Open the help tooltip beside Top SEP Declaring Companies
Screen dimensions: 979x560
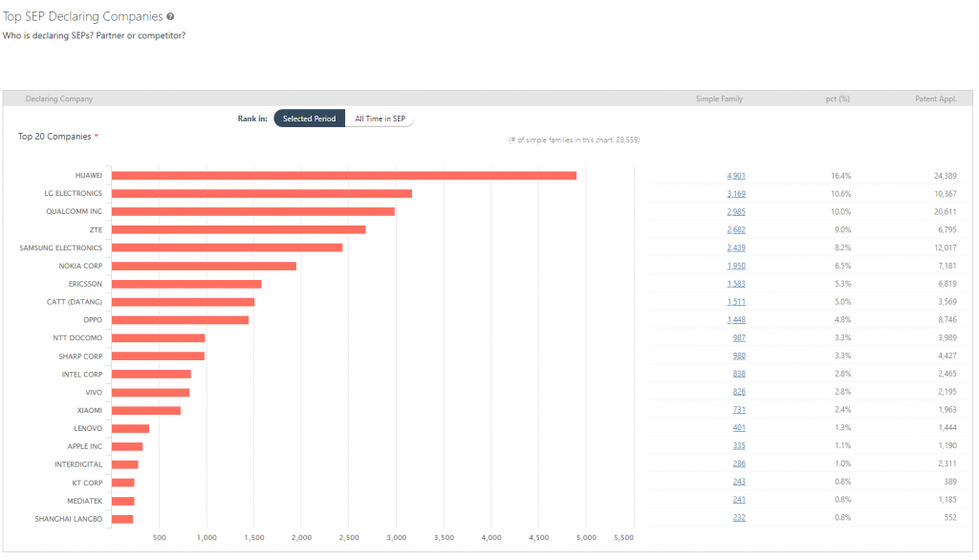click(x=170, y=15)
